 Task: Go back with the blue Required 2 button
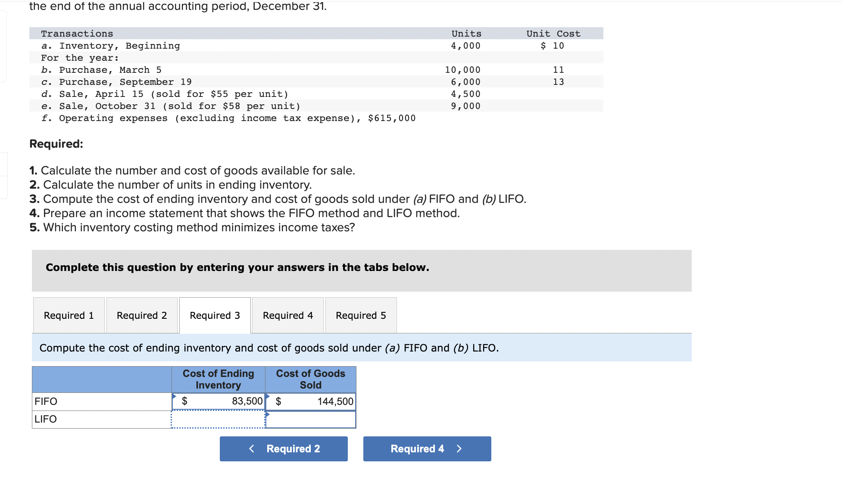tap(284, 449)
